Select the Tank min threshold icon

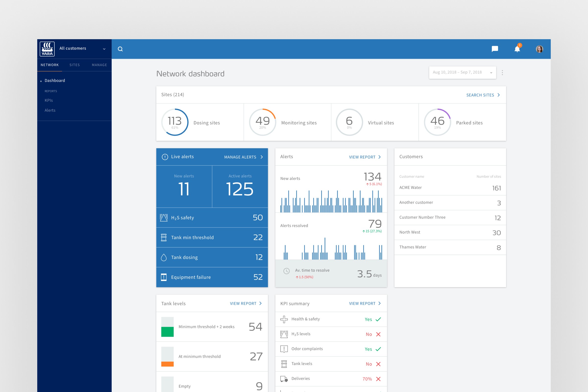click(164, 237)
